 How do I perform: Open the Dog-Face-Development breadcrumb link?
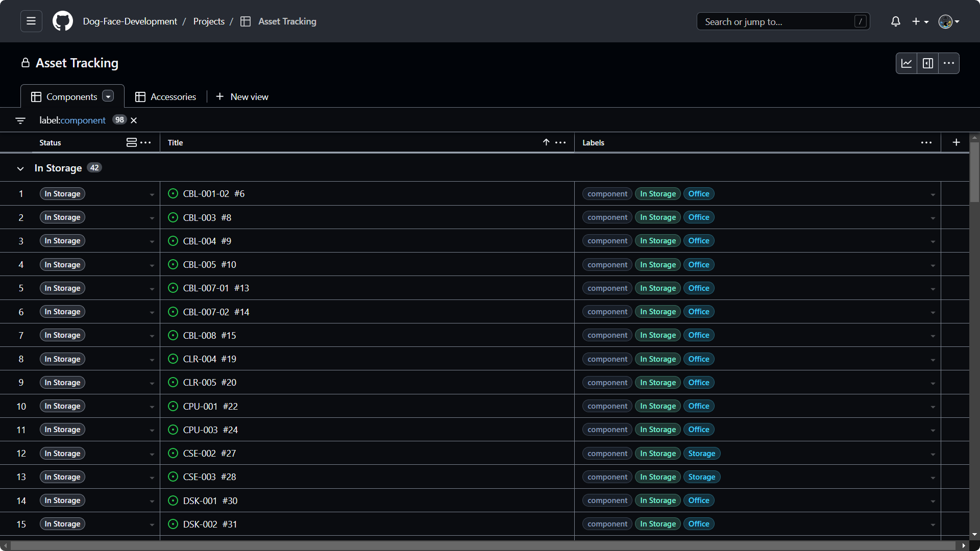tap(130, 21)
